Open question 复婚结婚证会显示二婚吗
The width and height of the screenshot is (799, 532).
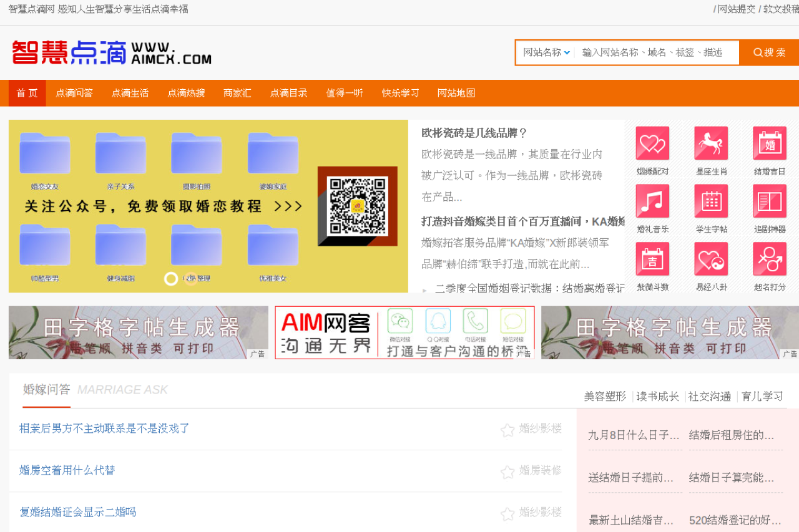click(78, 512)
